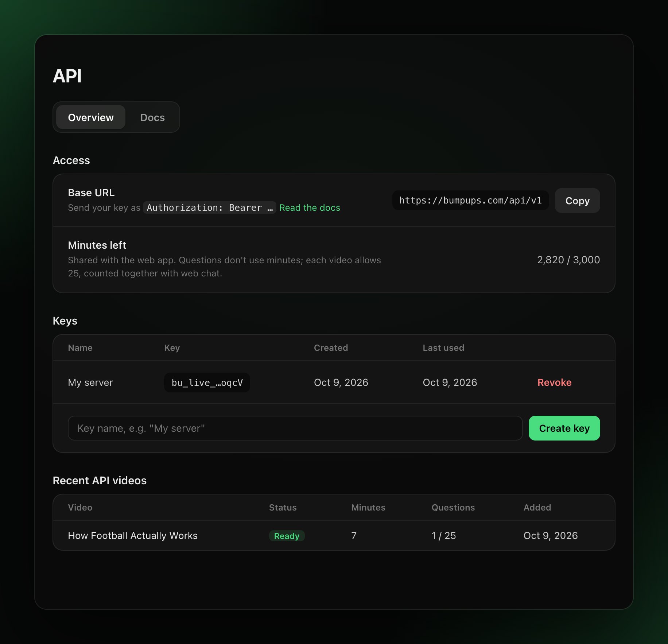Click the Status column header
Screen dimensions: 668x644
283,507
